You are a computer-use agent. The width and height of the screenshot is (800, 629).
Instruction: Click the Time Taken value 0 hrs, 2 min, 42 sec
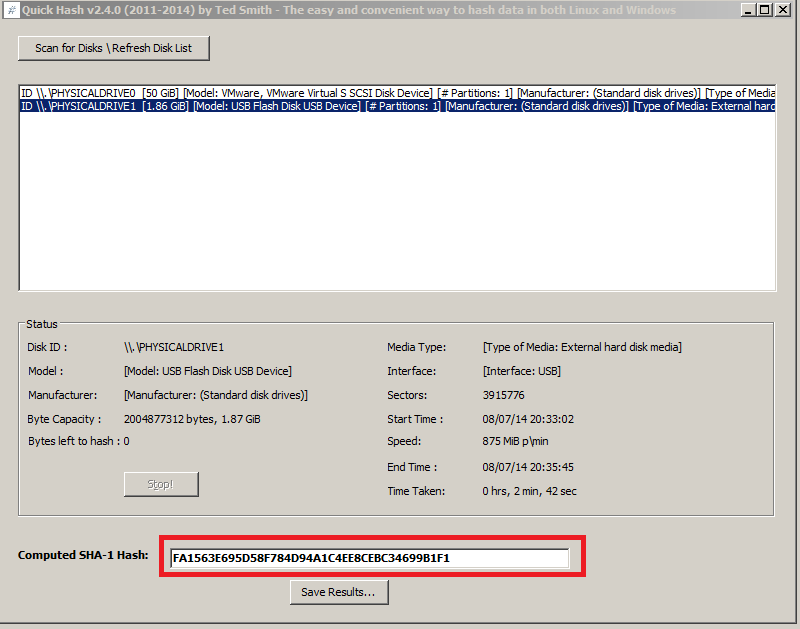(x=530, y=491)
